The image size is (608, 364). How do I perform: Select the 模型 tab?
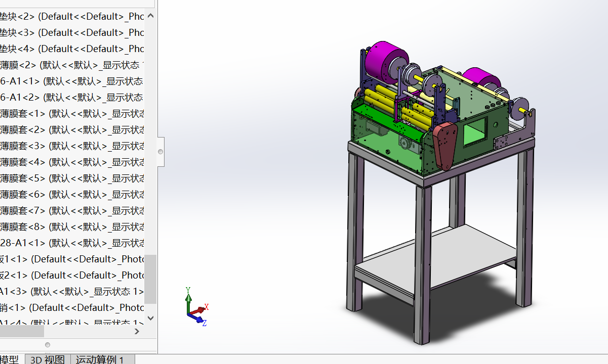pyautogui.click(x=10, y=359)
